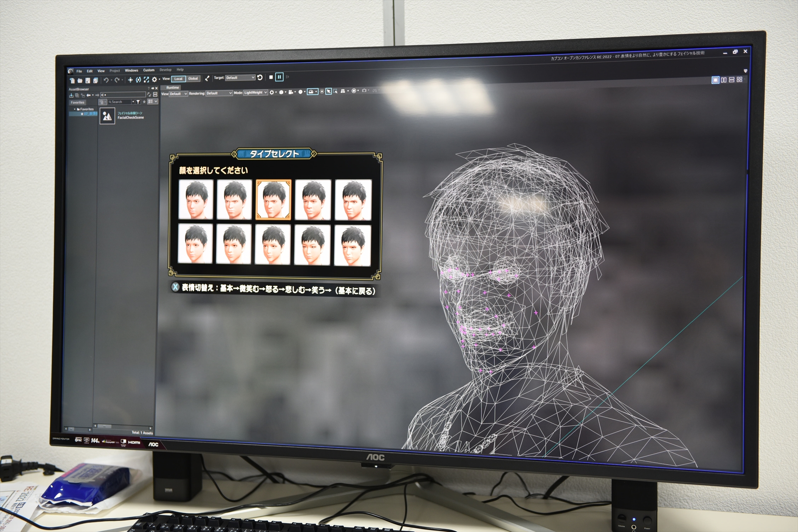
Task: Select the Scale gizmo tool icon
Action: tap(146, 79)
